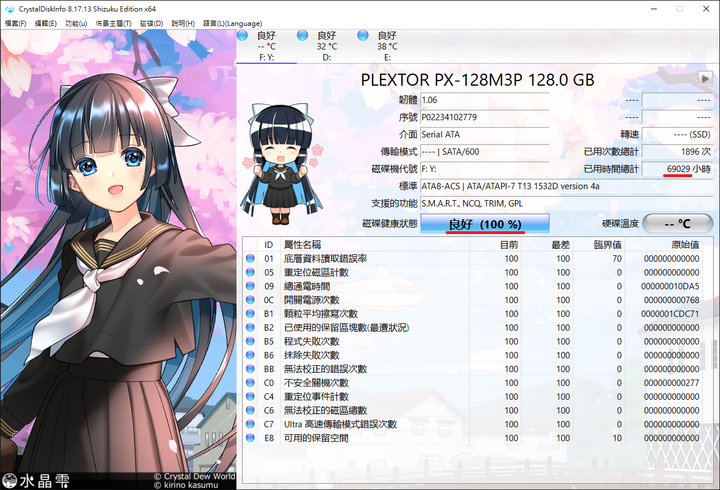Click raw value 000000010DA5
The image size is (720, 490).
pos(670,286)
